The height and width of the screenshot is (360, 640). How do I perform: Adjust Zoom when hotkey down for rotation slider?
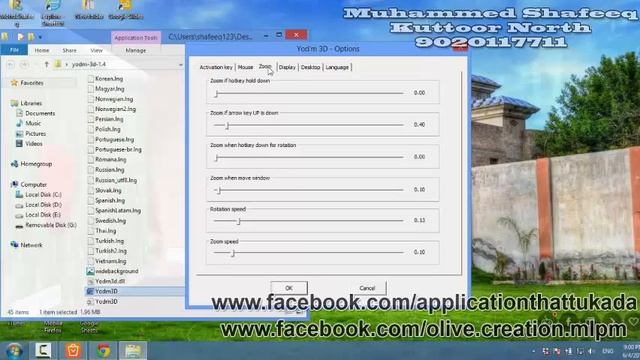pos(309,157)
